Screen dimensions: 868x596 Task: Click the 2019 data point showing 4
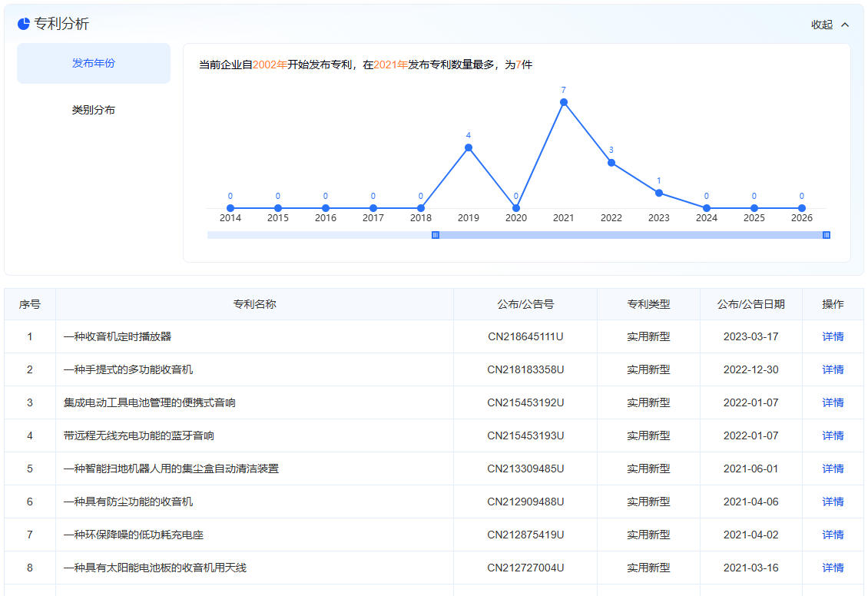[469, 147]
